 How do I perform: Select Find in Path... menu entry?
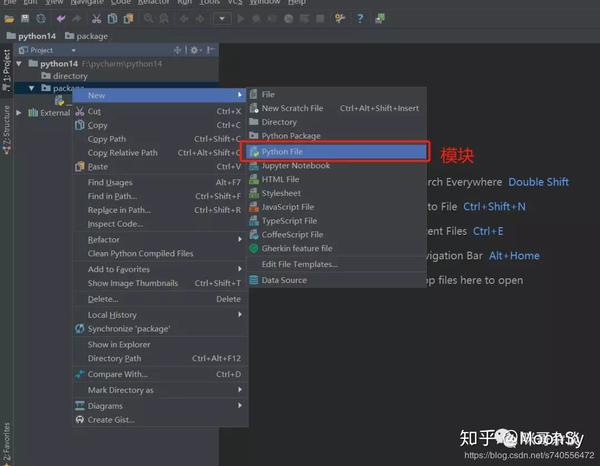[159, 196]
